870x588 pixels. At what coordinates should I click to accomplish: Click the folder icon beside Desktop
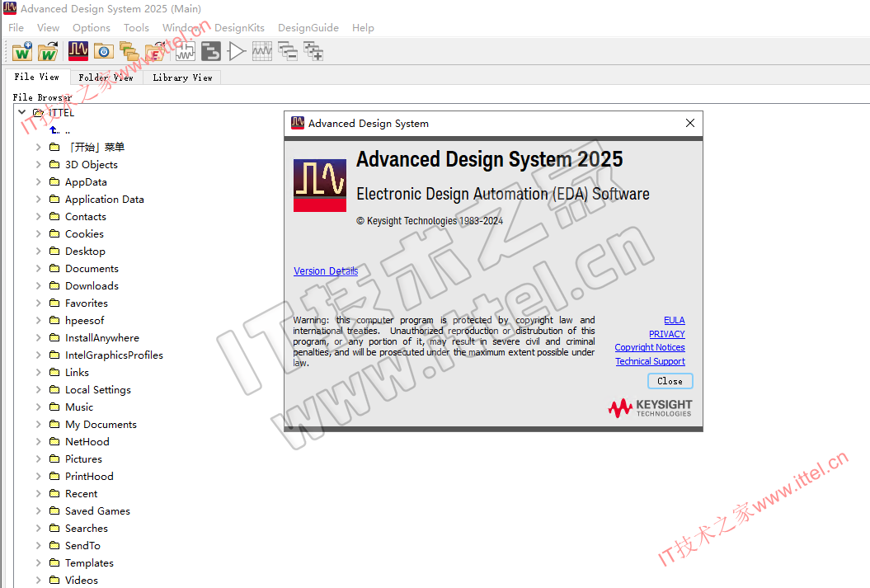point(54,251)
